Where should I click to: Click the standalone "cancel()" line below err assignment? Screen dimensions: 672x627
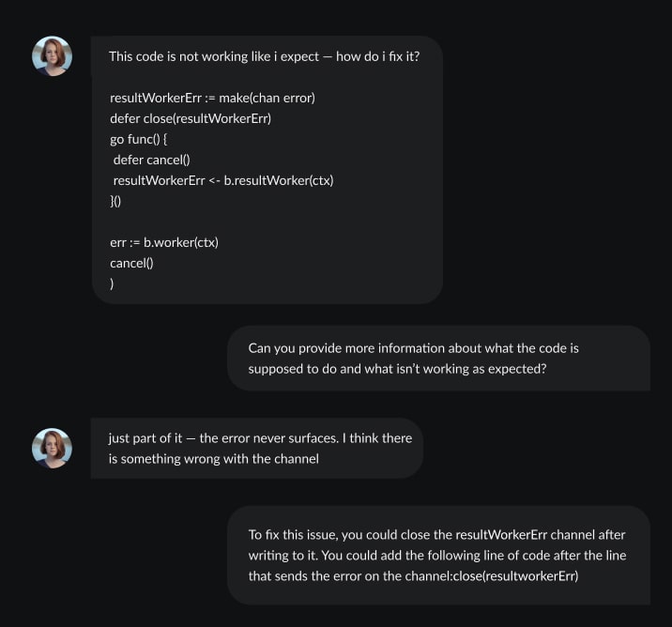tap(131, 263)
